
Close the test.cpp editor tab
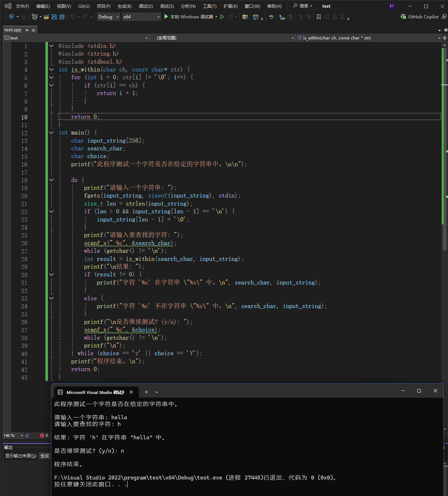tap(33, 30)
